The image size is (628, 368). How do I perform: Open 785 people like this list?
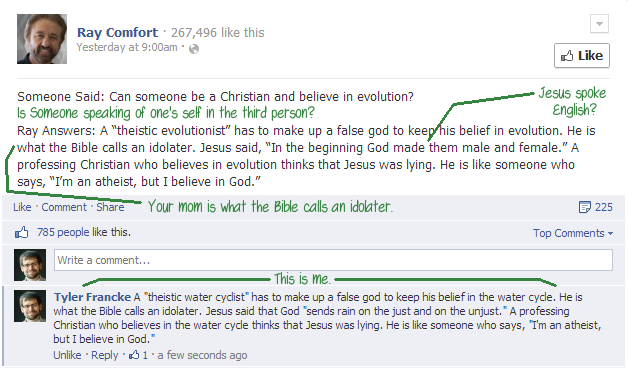click(x=84, y=232)
